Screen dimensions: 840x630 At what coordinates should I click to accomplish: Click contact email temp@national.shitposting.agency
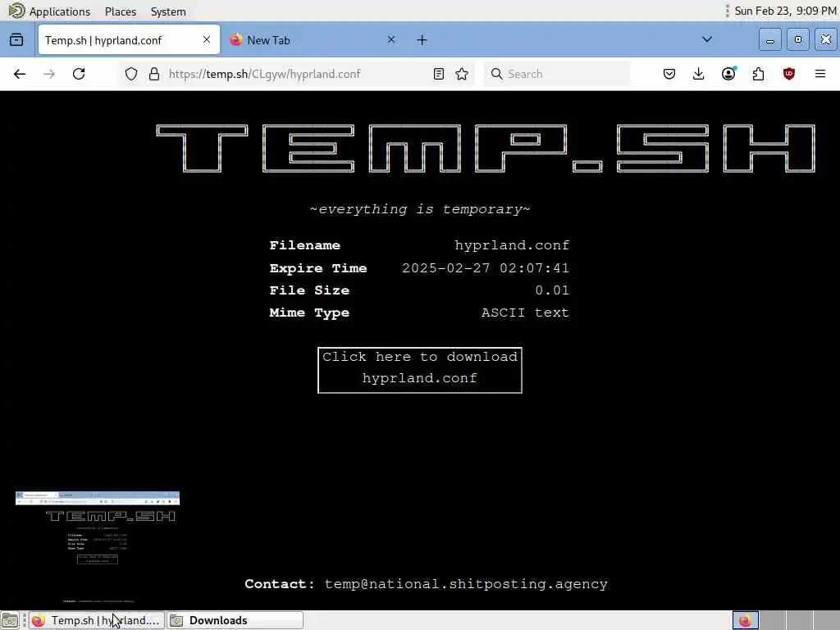tap(466, 584)
